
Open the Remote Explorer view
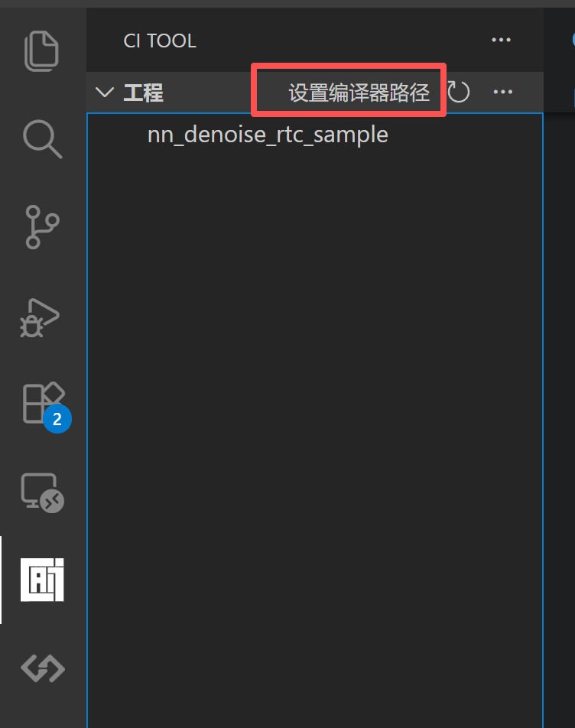coord(42,492)
